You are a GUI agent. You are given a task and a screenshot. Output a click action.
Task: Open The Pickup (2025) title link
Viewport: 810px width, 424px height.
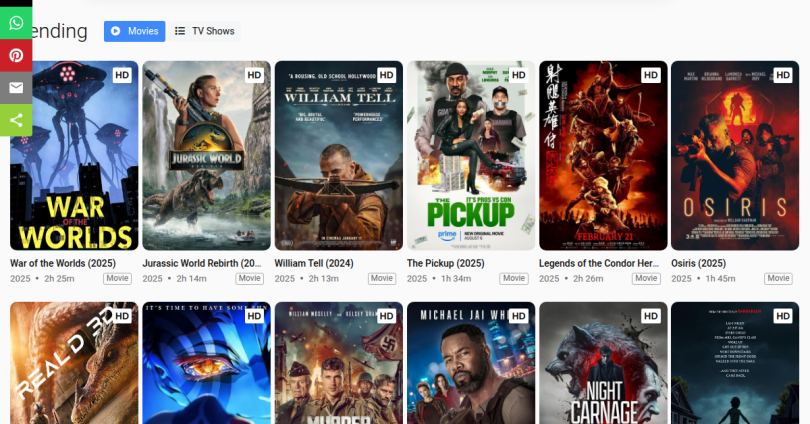pyautogui.click(x=445, y=263)
